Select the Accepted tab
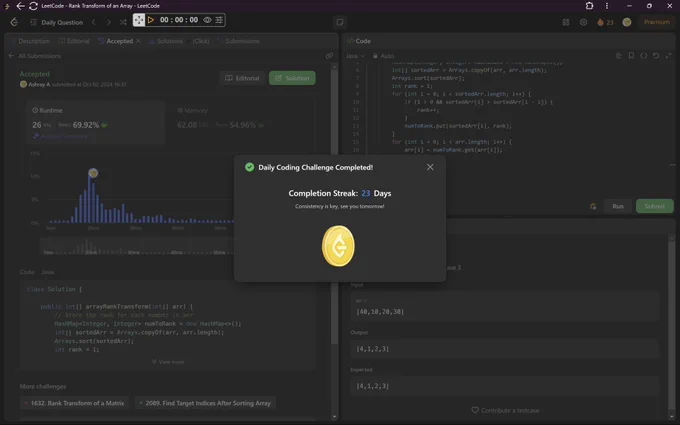The height and width of the screenshot is (425, 680). coord(116,41)
